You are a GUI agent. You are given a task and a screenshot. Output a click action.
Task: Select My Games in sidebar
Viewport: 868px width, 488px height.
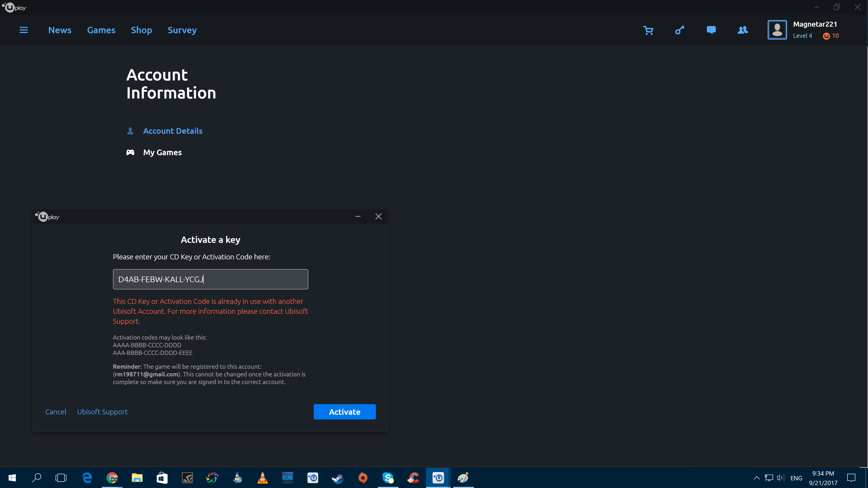click(163, 152)
